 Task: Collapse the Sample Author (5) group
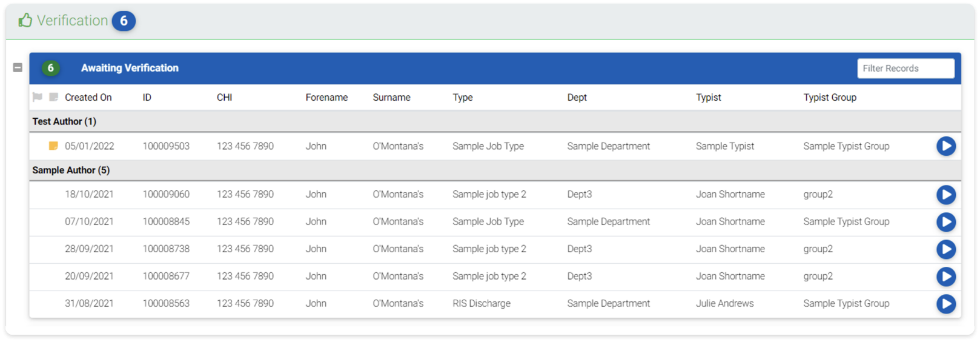pos(71,170)
